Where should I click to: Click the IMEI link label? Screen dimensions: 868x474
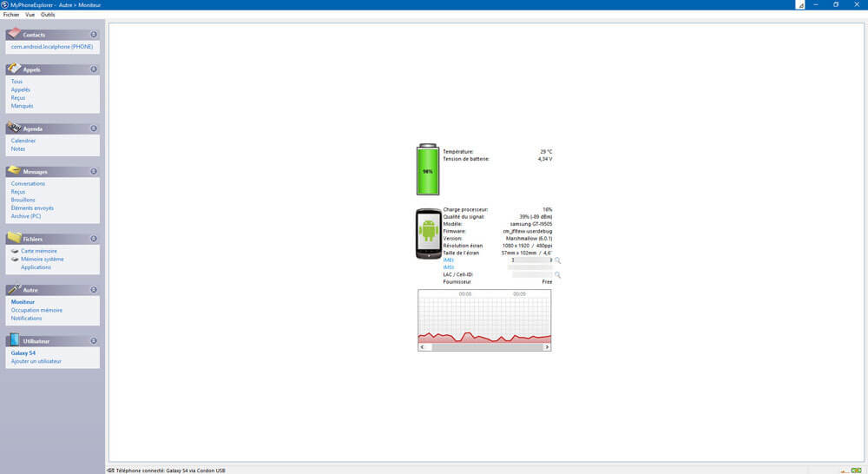[x=449, y=260]
